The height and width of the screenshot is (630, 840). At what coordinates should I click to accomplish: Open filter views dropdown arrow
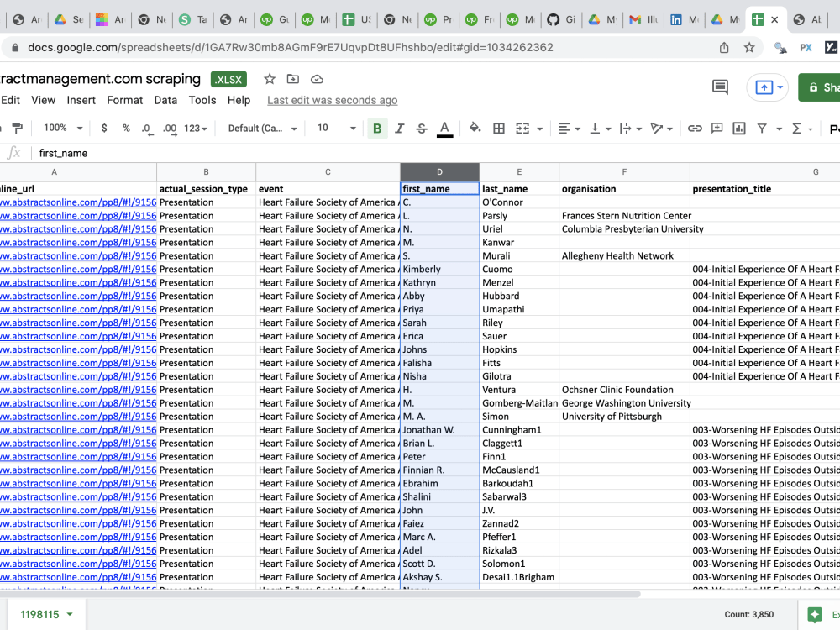tap(779, 129)
